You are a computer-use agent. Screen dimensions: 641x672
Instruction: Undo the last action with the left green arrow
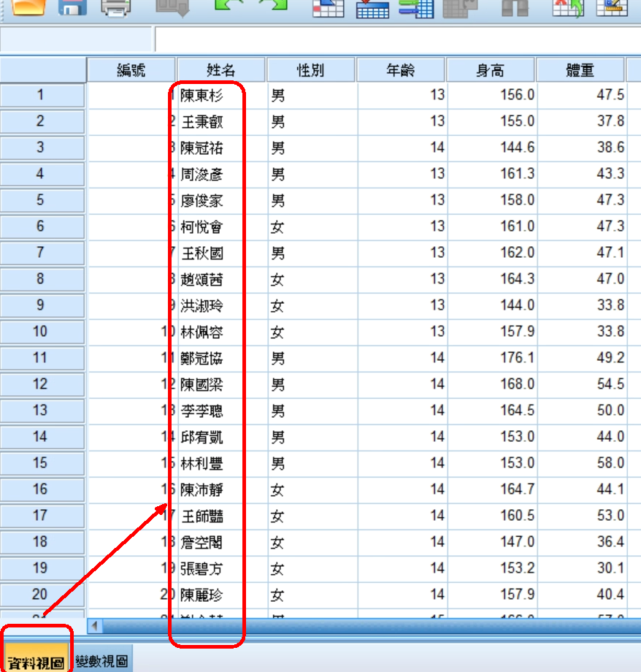(228, 6)
